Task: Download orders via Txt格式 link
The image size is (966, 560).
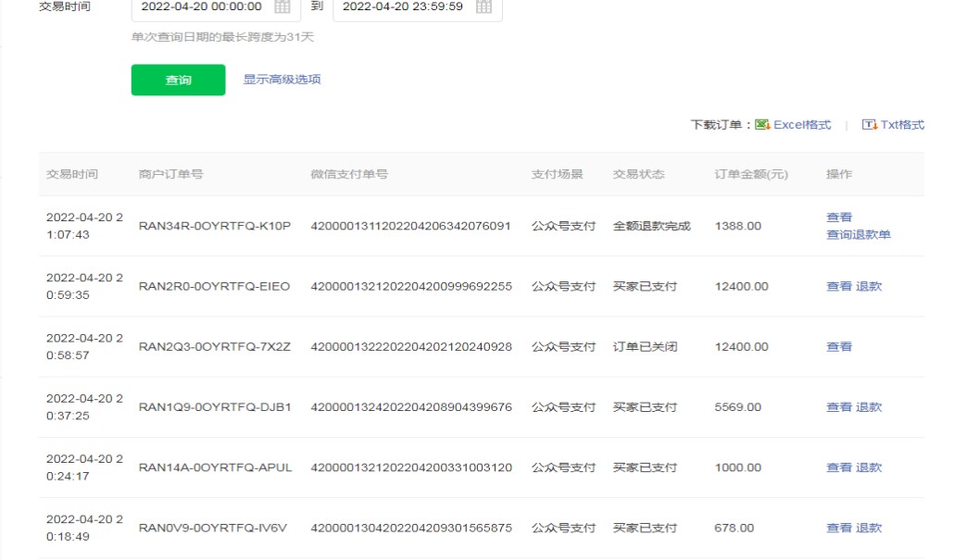Action: [x=902, y=125]
